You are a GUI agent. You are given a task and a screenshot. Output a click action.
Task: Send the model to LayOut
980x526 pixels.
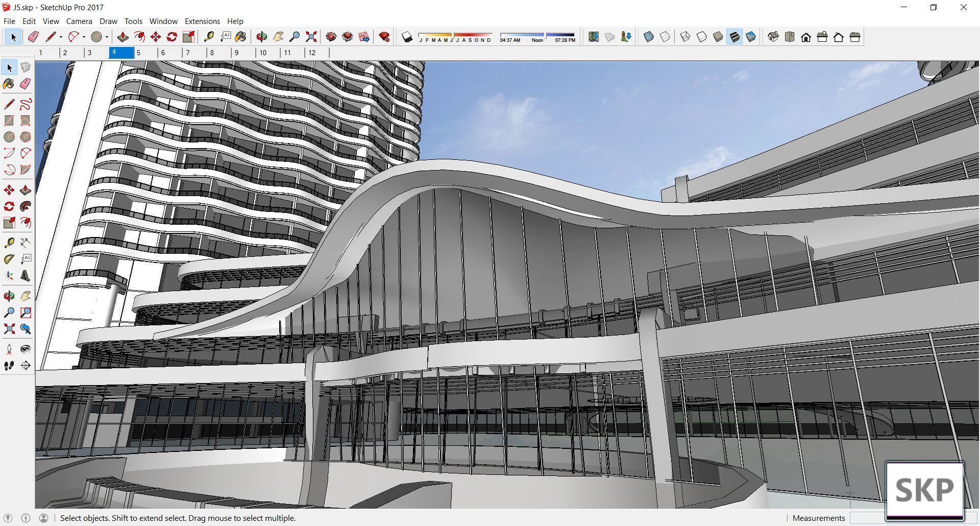pos(364,37)
